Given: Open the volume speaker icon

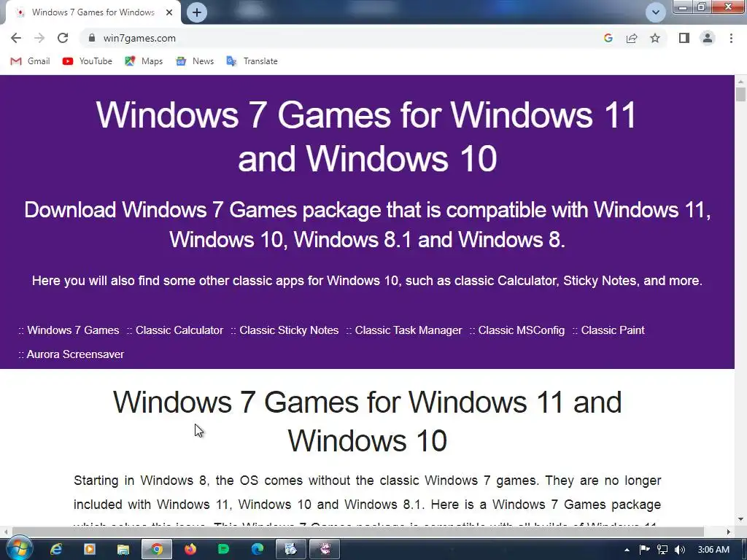Looking at the screenshot, I should [680, 550].
